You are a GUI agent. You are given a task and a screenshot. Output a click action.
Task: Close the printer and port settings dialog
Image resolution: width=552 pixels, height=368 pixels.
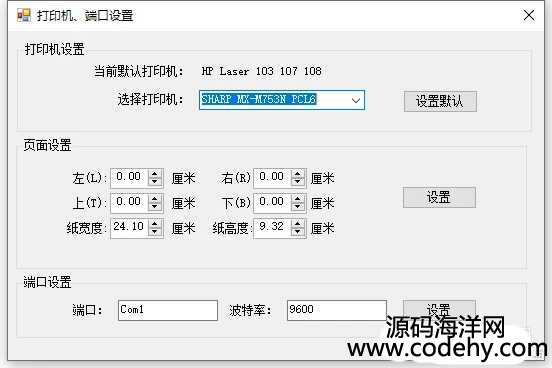(x=529, y=15)
